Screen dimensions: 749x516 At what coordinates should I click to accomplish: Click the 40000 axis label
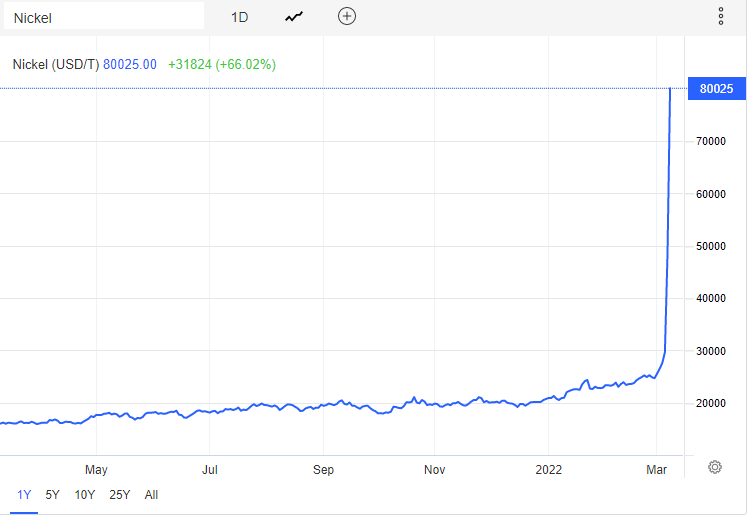[x=711, y=298]
